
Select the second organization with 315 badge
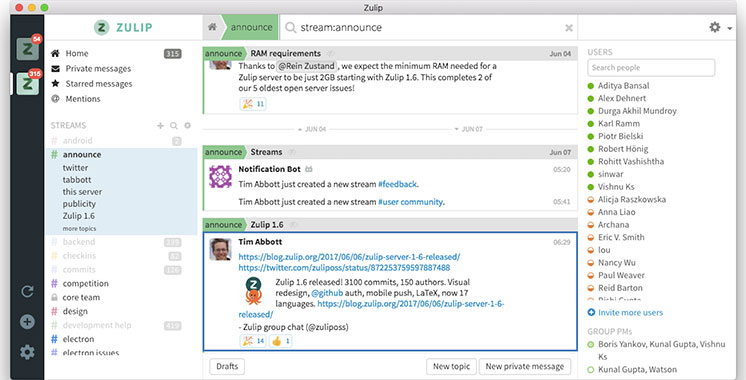(28, 84)
